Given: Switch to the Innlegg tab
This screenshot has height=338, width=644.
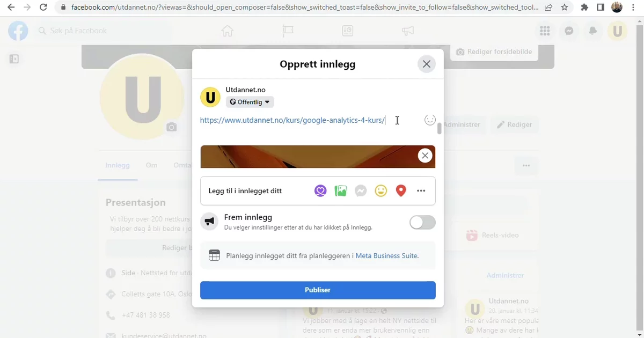Looking at the screenshot, I should pos(118,165).
